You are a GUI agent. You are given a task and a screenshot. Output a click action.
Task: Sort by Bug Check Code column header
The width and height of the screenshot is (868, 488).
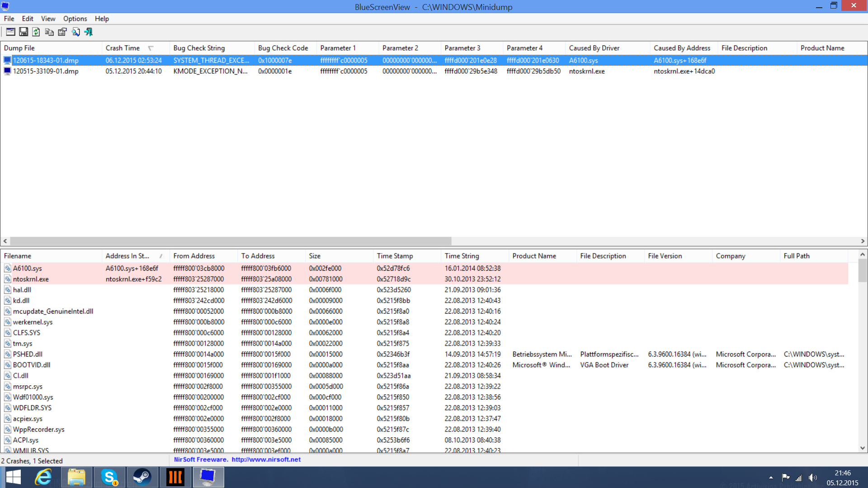click(x=283, y=48)
